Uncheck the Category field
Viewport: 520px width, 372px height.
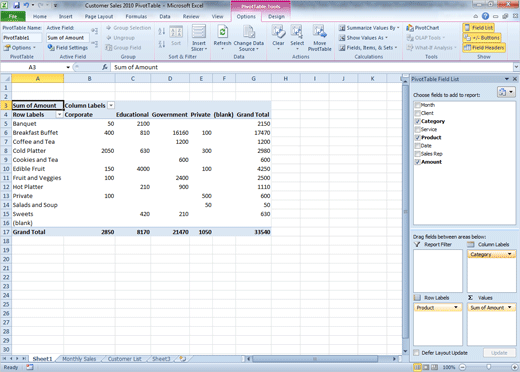(x=417, y=121)
